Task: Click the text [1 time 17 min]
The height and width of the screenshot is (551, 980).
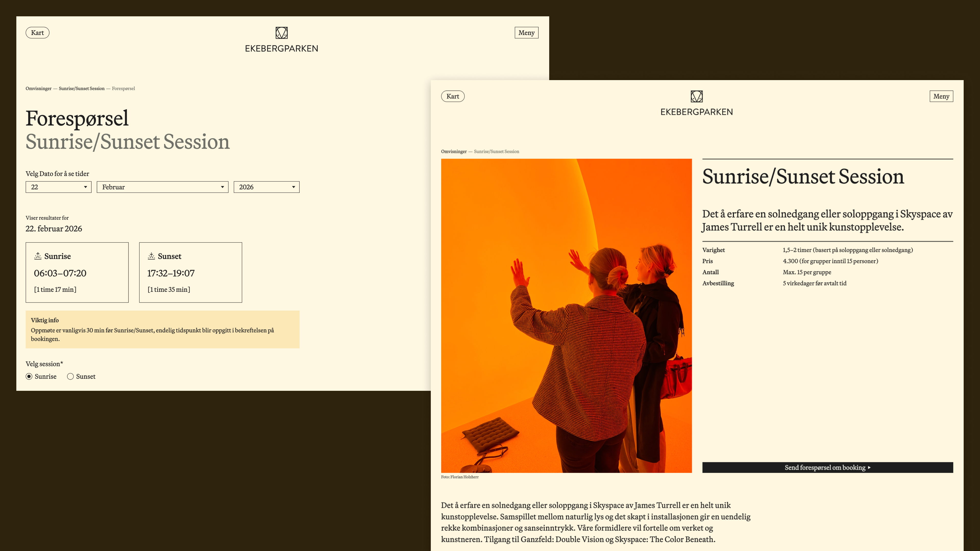Action: click(x=55, y=289)
